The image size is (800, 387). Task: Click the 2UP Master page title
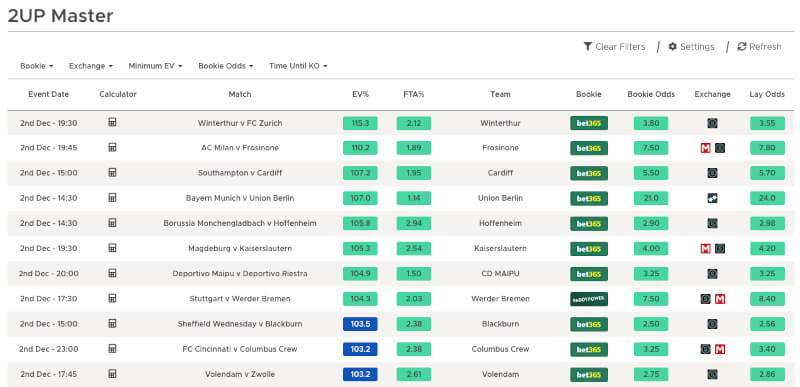(x=60, y=16)
